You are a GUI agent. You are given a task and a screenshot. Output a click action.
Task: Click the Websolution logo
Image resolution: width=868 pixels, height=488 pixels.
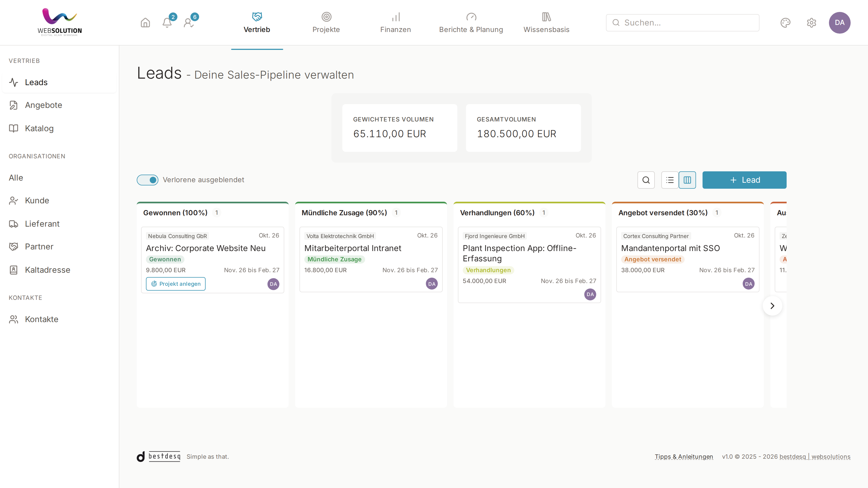pyautogui.click(x=60, y=22)
